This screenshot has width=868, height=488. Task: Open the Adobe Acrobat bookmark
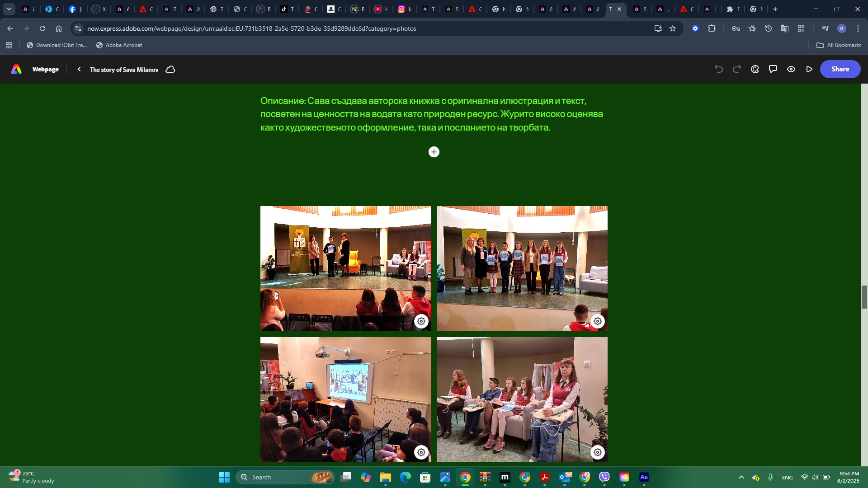(119, 45)
